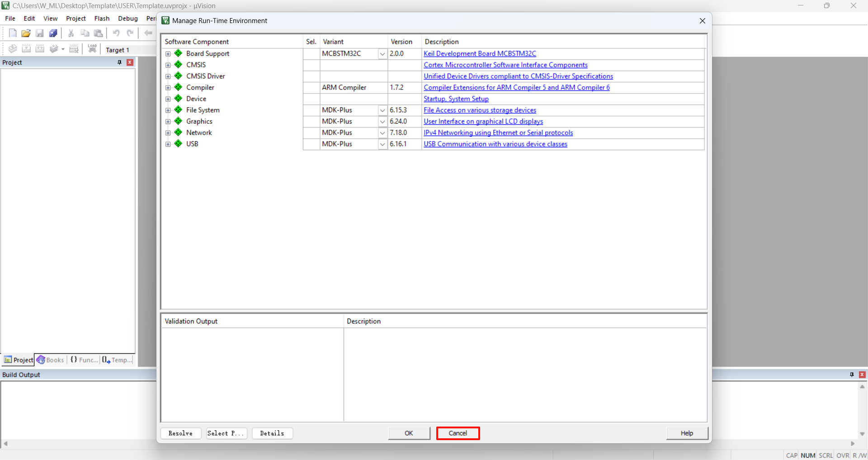
Task: Start batch build from the toolbar icon
Action: coord(54,49)
